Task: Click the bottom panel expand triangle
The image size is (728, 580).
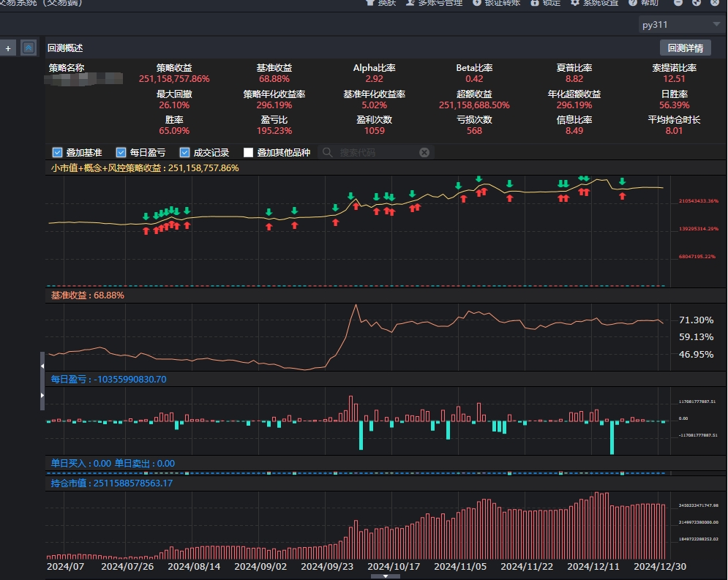Action: pos(386,576)
